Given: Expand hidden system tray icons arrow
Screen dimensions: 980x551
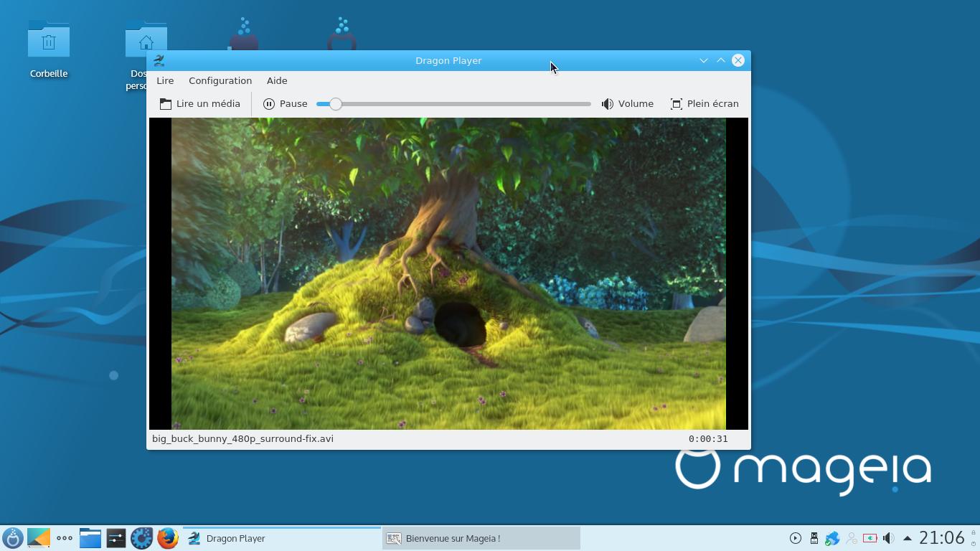Looking at the screenshot, I should coord(908,538).
